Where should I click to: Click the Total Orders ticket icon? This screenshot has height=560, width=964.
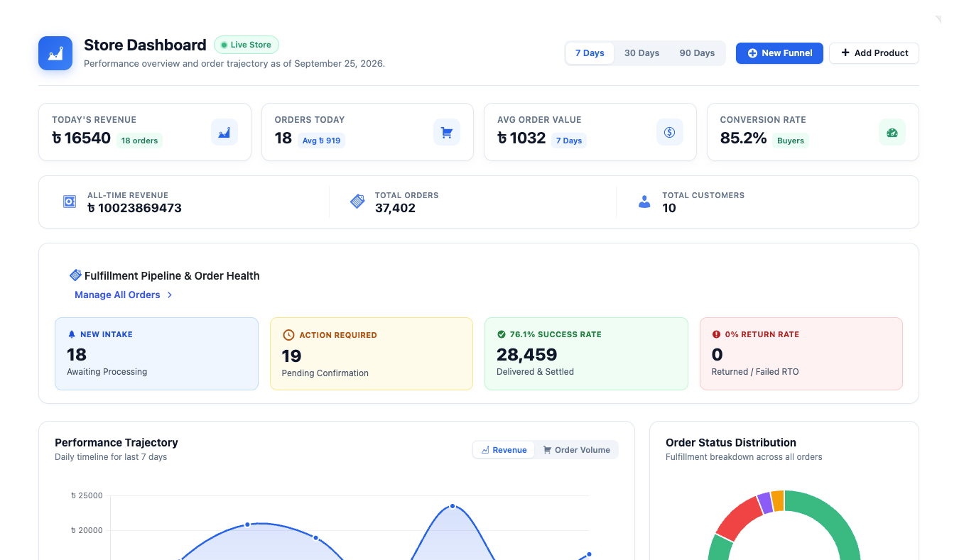coord(357,202)
